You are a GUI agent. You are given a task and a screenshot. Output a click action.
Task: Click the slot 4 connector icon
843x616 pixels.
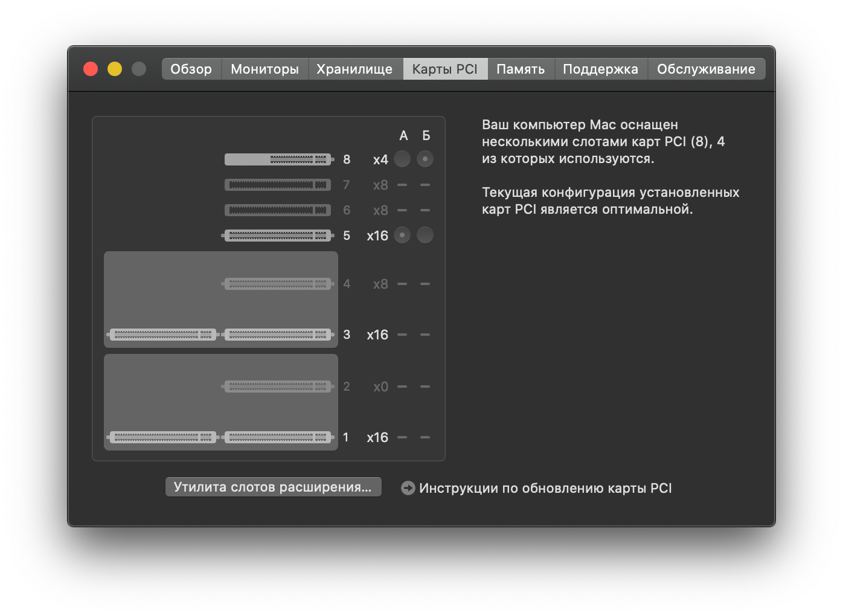278,284
